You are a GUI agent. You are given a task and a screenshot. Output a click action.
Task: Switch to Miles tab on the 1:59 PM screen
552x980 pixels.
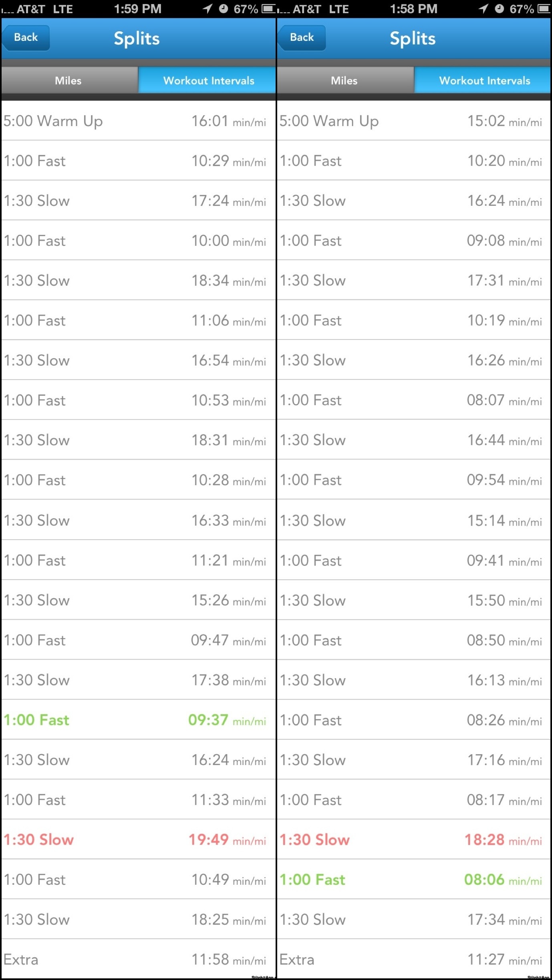[68, 80]
